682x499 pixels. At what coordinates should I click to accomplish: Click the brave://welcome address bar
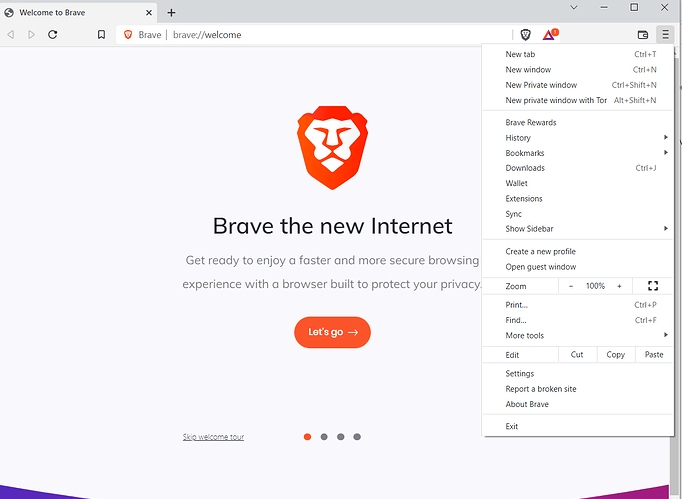[x=313, y=35]
